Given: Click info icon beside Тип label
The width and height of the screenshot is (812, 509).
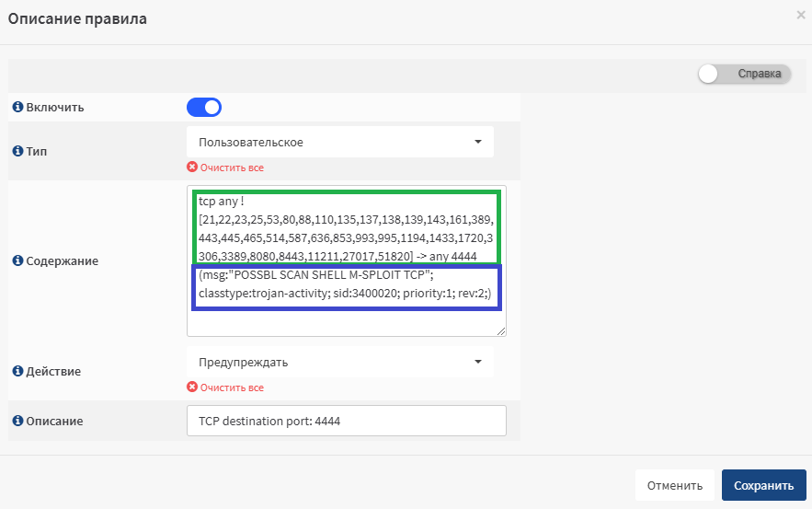Looking at the screenshot, I should [x=17, y=151].
